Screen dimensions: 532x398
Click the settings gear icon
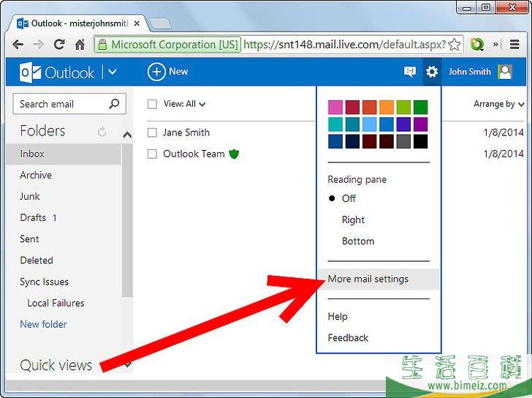pos(432,72)
